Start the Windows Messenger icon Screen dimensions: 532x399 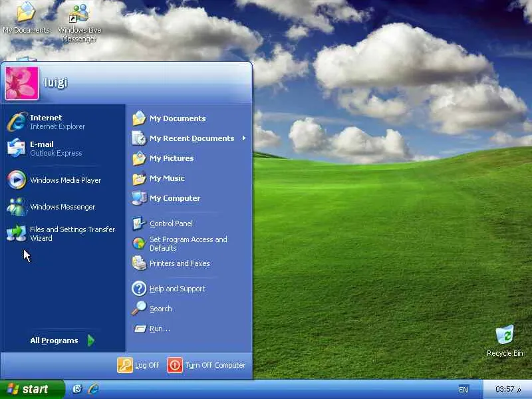[16, 206]
